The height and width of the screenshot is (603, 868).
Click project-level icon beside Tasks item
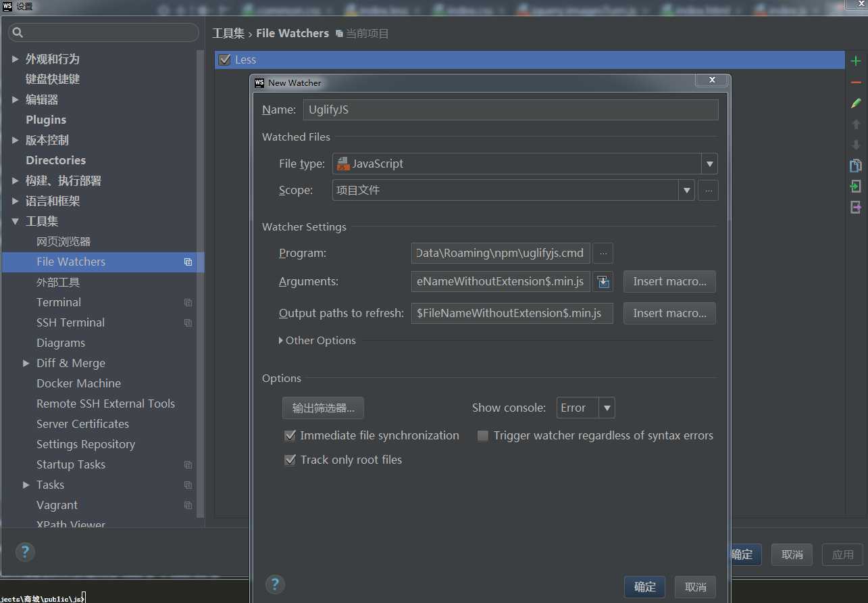click(x=188, y=485)
